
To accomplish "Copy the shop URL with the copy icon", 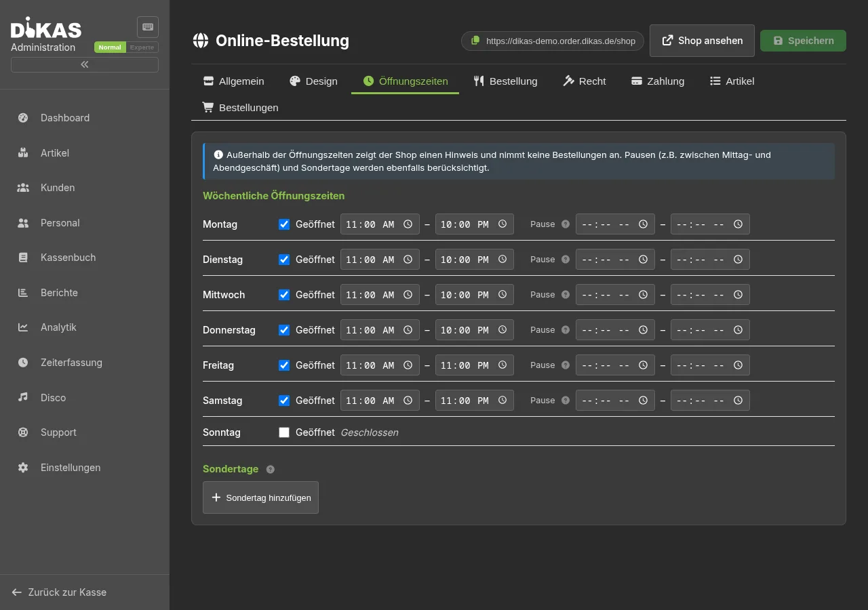I will point(475,41).
